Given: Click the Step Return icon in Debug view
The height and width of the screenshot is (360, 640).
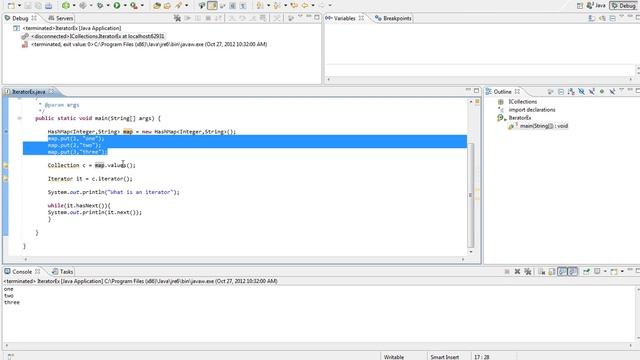Looking at the screenshot, I should [x=253, y=18].
